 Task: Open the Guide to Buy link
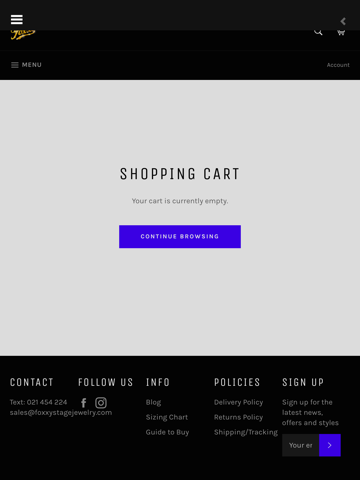[167, 432]
